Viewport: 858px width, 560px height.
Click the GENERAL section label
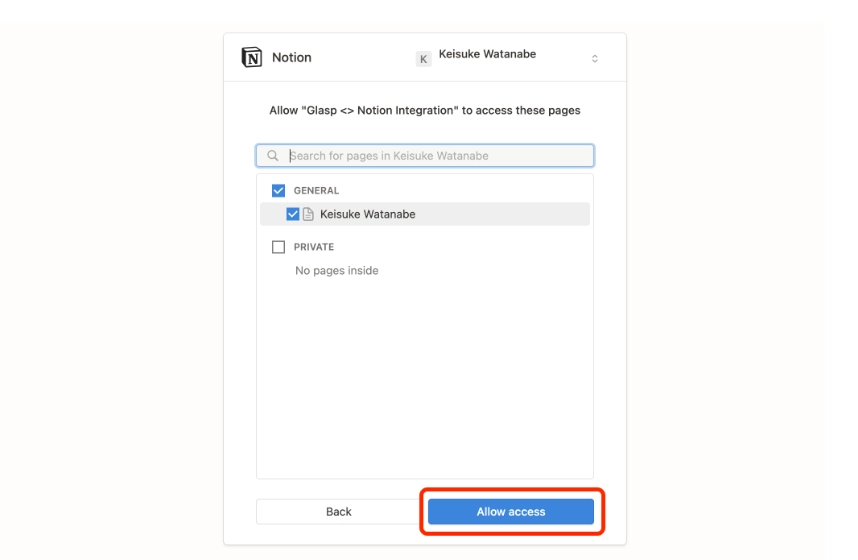[316, 190]
